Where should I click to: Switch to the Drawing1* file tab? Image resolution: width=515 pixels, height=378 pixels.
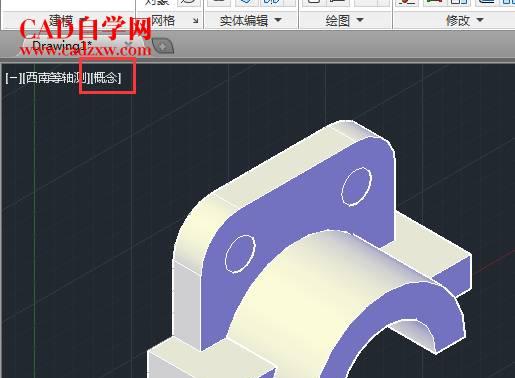coord(62,46)
